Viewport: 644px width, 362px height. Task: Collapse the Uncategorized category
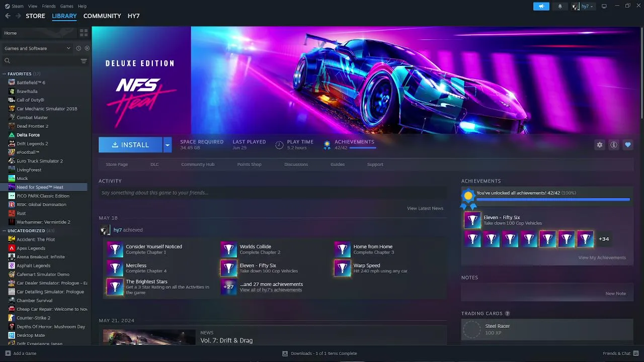click(x=5, y=231)
